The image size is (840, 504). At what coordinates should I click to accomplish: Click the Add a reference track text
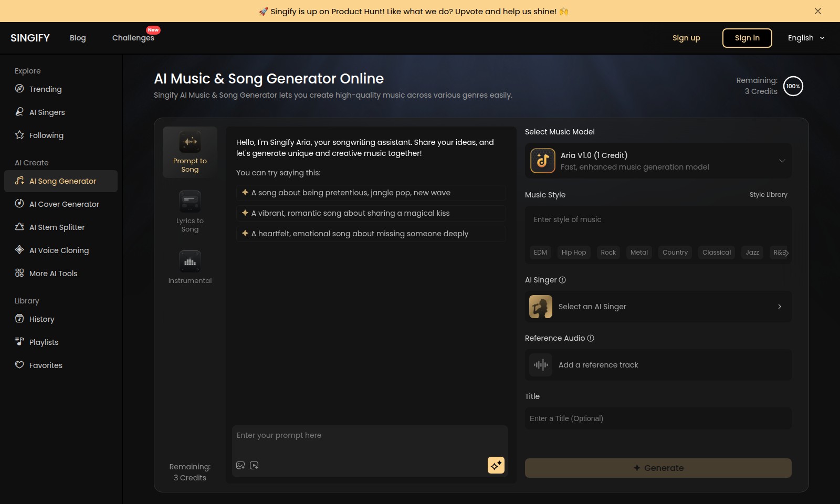598,365
